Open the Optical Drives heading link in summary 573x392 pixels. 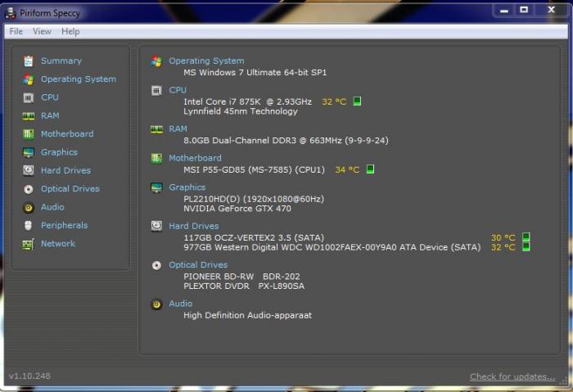(x=198, y=265)
